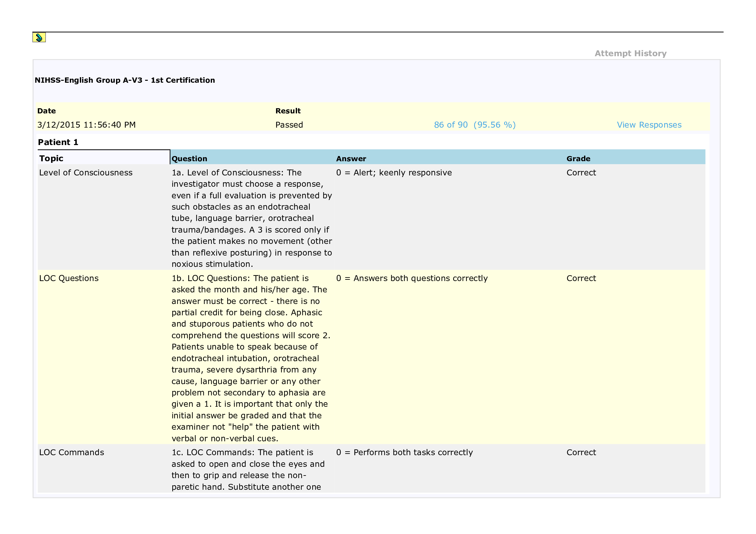Select the NIHSS-English Group A-V3 certification title

point(126,80)
